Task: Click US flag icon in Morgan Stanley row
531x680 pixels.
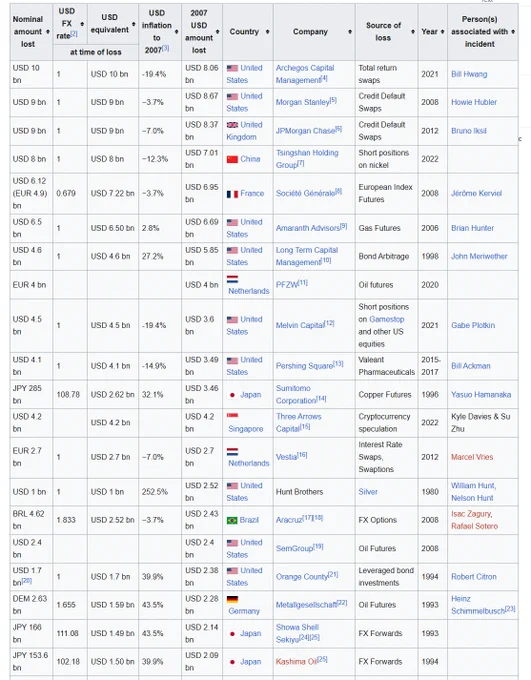Action: (232, 96)
